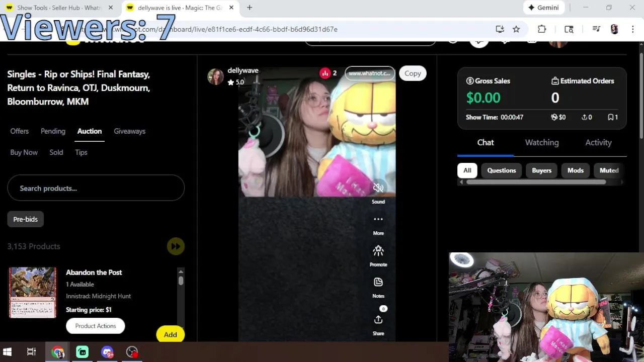The height and width of the screenshot is (362, 644).
Task: Click the Gross Sales $0.00 value
Action: (483, 98)
